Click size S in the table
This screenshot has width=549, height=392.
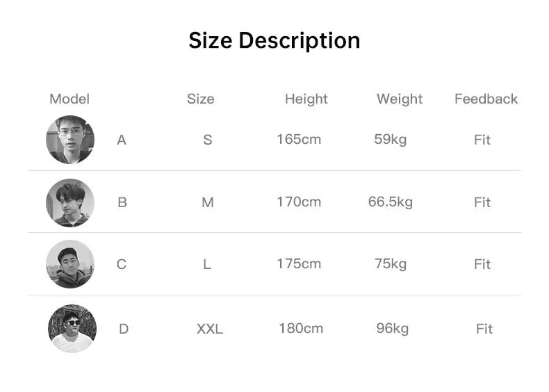(x=208, y=140)
